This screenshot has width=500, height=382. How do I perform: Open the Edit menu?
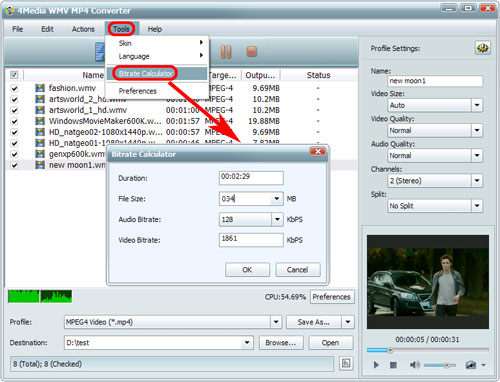(47, 29)
